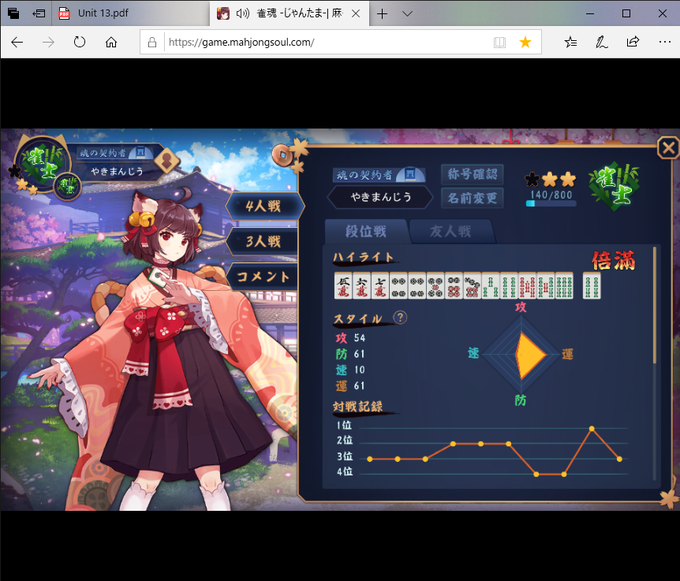Open the スタイル help question mark
Screen dimensions: 680x581
click(400, 317)
